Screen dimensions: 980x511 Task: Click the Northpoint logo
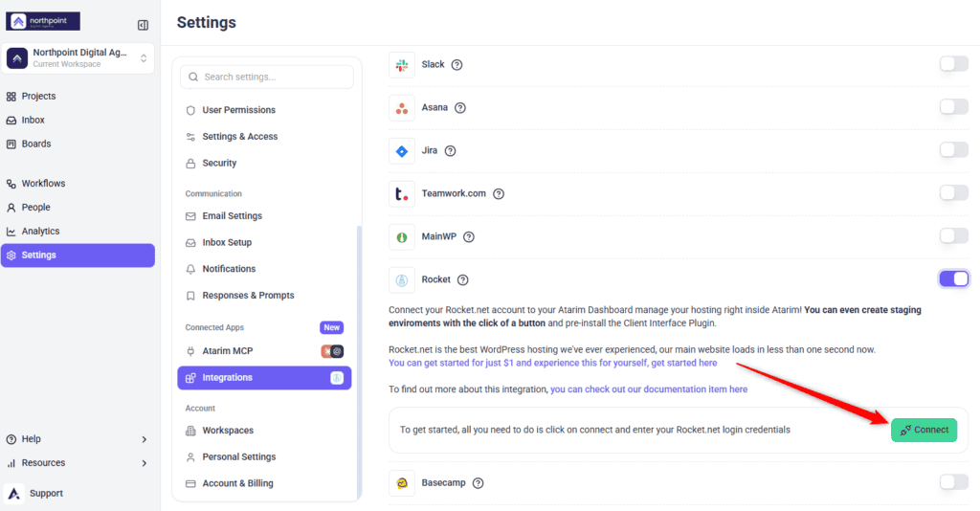click(43, 21)
